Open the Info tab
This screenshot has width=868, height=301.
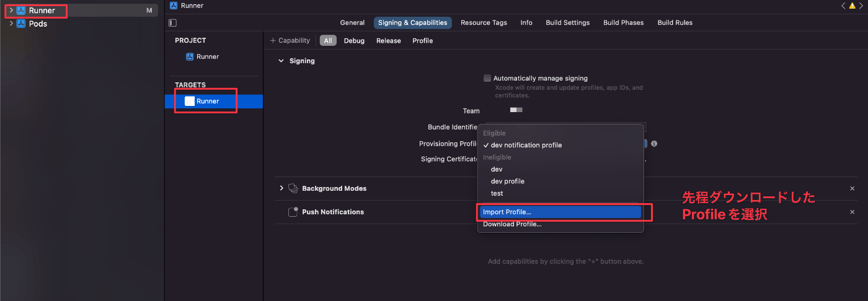tap(526, 23)
